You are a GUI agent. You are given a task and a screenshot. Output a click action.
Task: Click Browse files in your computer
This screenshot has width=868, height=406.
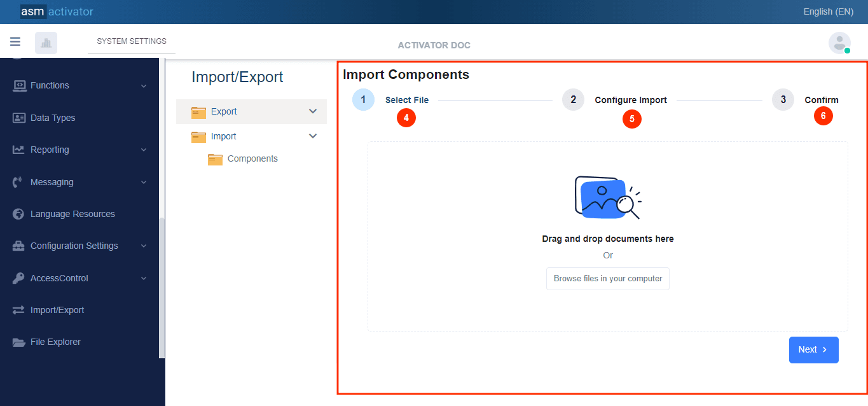coord(607,279)
